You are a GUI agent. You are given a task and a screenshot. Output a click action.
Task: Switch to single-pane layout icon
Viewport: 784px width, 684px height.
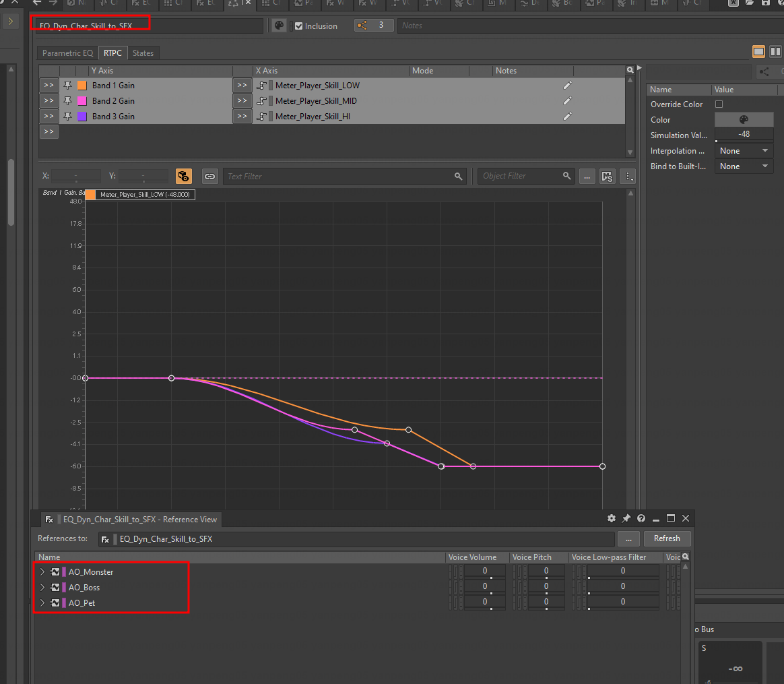[x=758, y=51]
